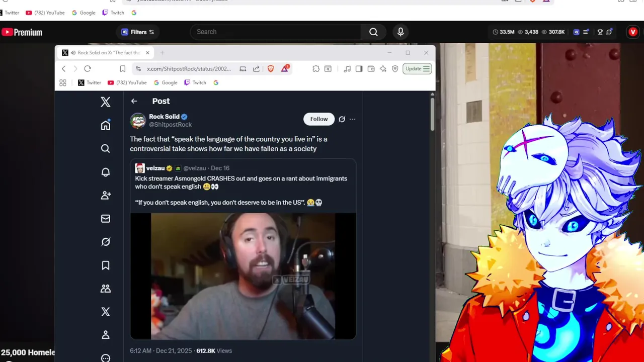Open site settings icon in address bar
This screenshot has height=362, width=644.
[x=138, y=69]
